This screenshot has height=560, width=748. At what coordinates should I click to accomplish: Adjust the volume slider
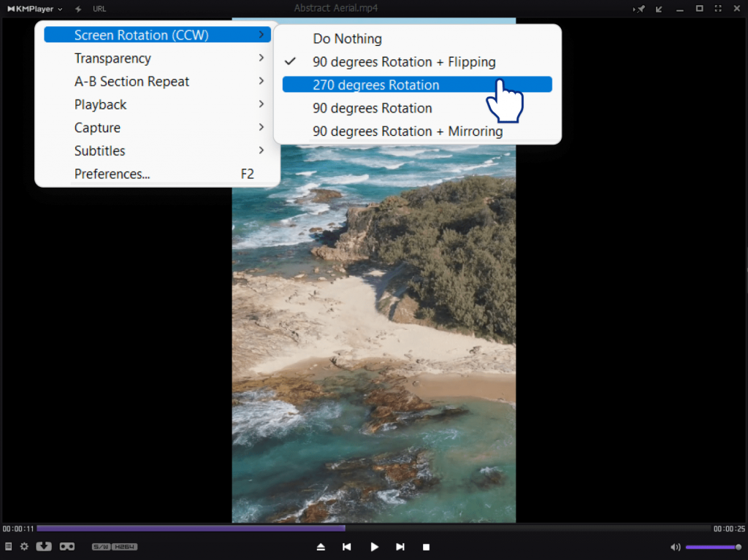coord(713,547)
